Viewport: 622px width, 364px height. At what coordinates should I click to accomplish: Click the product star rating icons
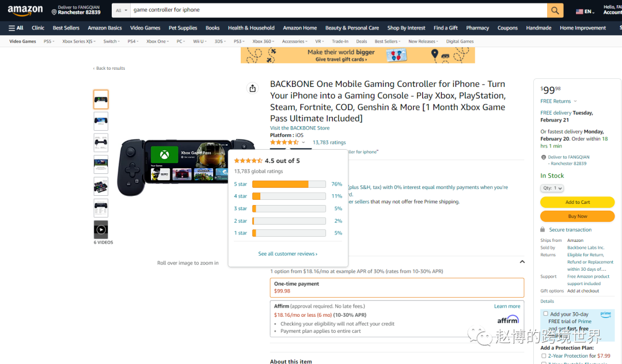284,142
